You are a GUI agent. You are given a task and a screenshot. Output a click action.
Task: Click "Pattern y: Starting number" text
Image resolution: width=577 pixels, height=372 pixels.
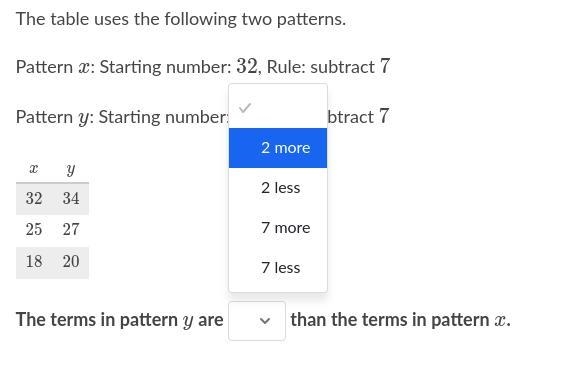point(122,117)
